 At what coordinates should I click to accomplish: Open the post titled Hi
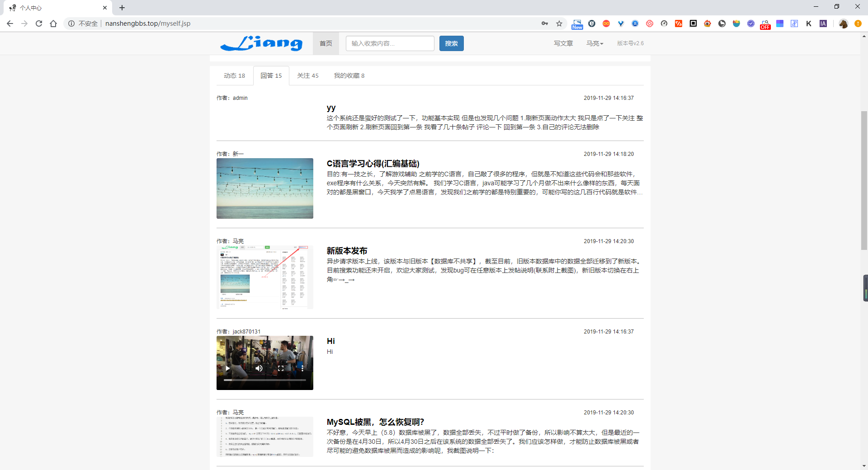pos(331,341)
